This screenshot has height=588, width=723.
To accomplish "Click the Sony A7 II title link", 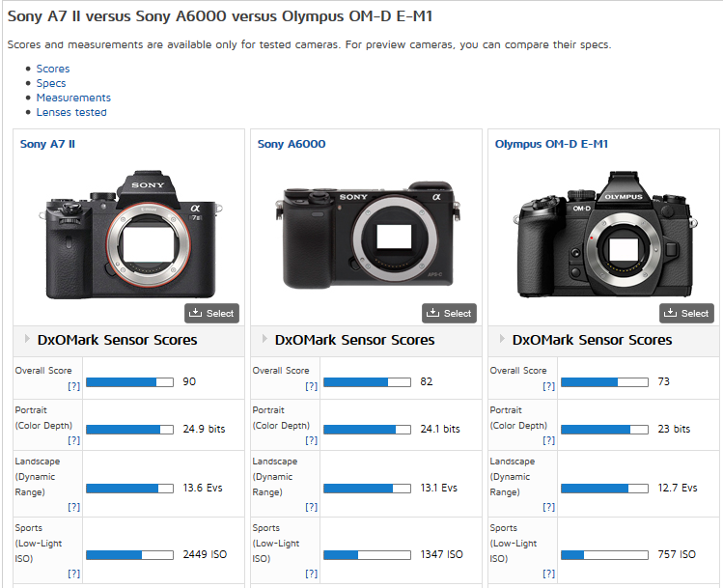I will point(47,144).
